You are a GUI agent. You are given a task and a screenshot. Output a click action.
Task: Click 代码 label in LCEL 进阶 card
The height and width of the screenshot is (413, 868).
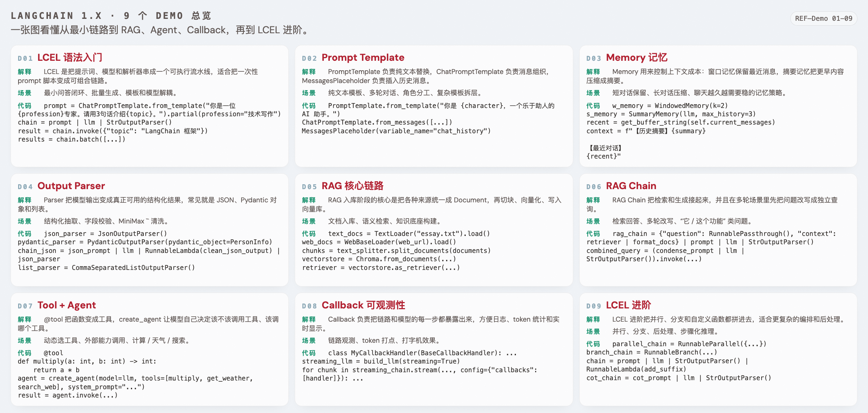(593, 344)
